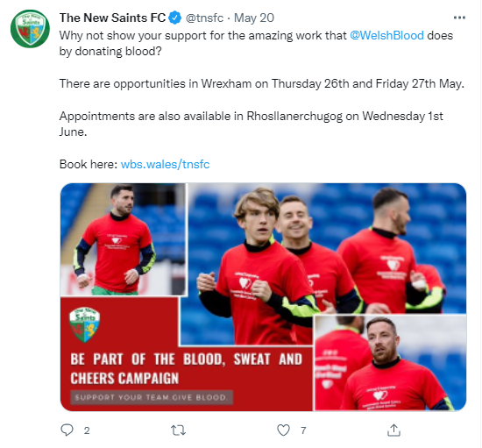Click The New Saints FC profile avatar

point(30,29)
